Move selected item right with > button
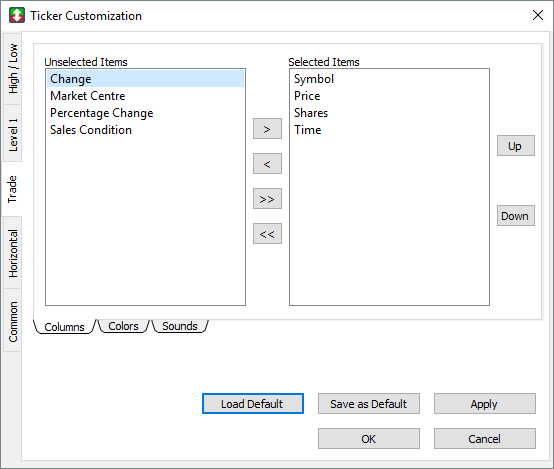The width and height of the screenshot is (554, 469). (267, 129)
